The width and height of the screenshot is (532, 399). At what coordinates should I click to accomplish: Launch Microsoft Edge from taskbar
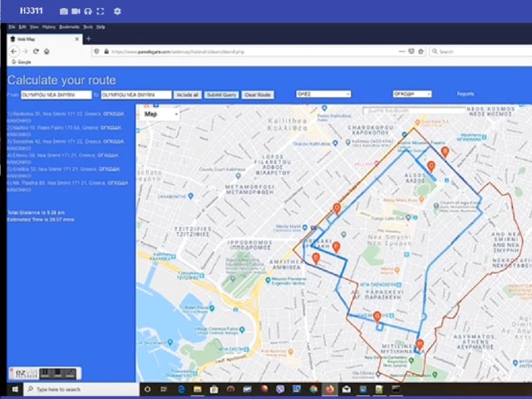[x=181, y=389]
